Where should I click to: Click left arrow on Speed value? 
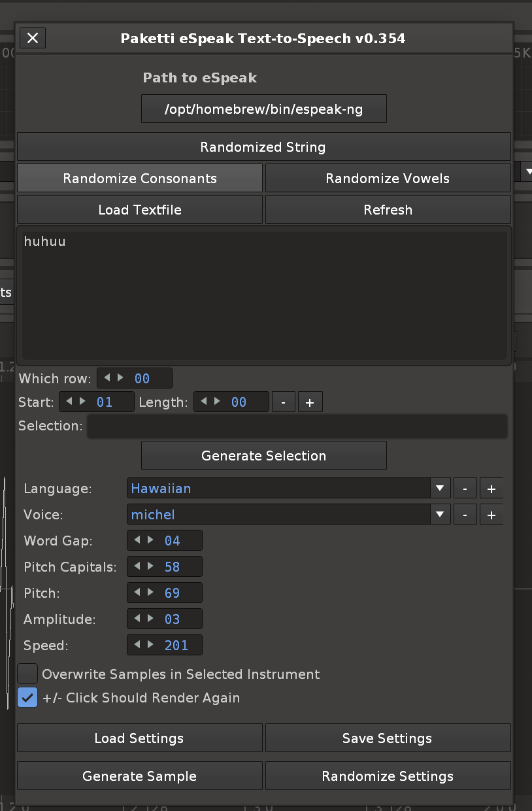point(137,645)
